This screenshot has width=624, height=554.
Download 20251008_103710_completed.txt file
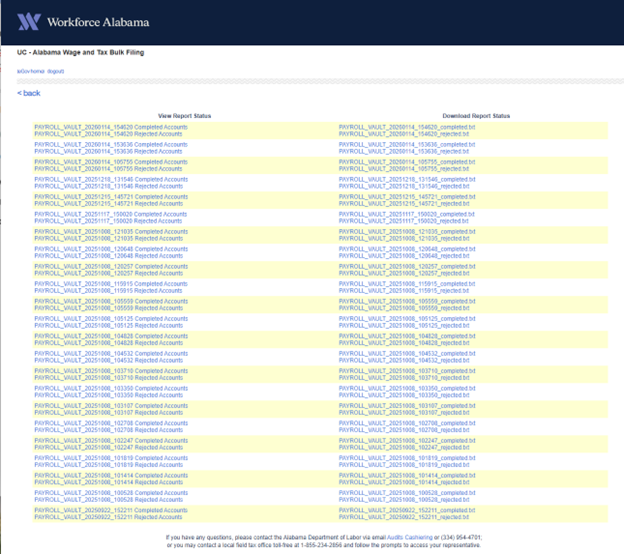[407, 371]
